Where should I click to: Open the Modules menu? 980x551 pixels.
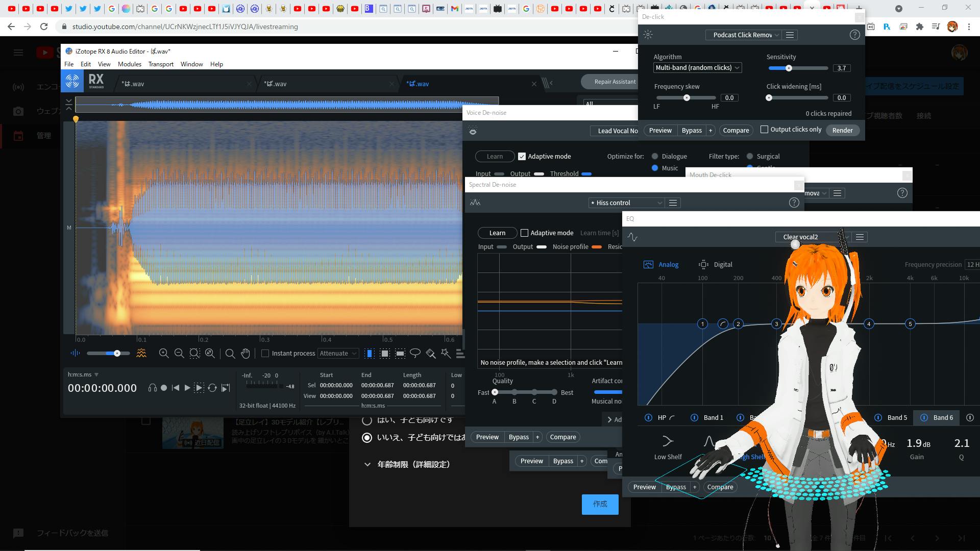point(129,64)
